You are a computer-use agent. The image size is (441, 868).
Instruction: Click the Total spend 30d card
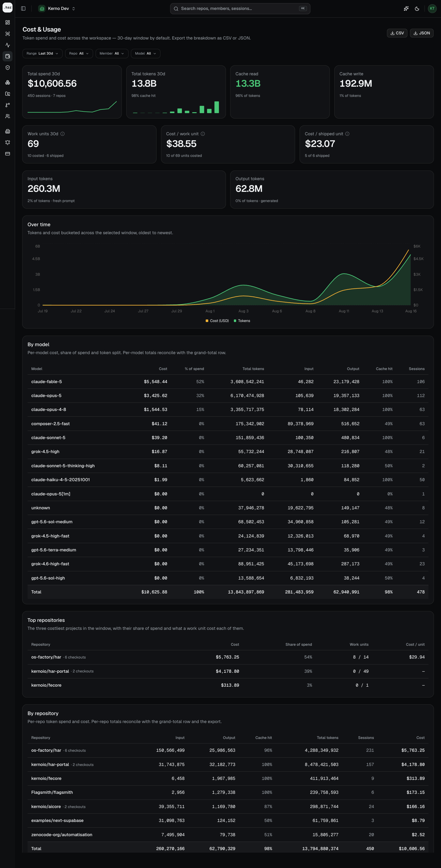click(x=72, y=92)
